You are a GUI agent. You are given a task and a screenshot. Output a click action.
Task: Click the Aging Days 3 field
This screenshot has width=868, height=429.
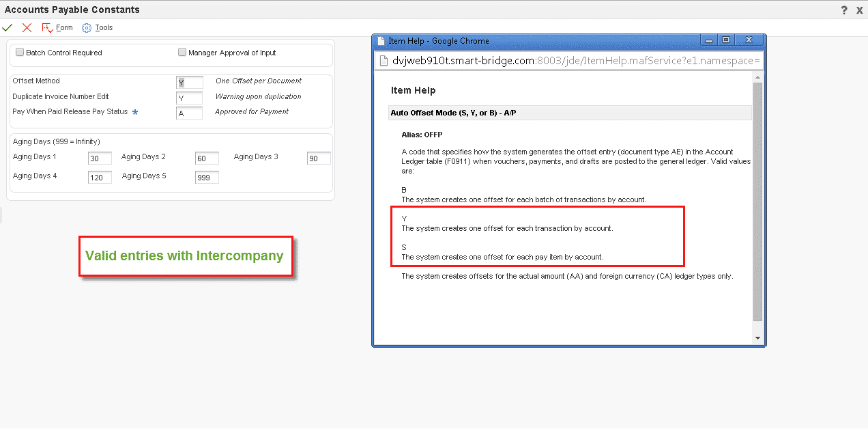[x=319, y=158]
